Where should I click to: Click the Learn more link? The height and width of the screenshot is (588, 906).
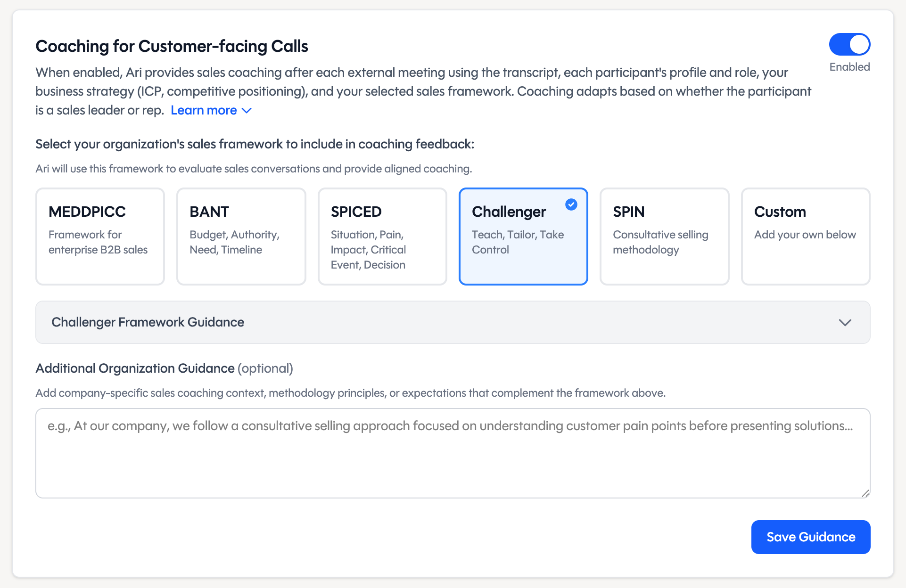pyautogui.click(x=204, y=110)
